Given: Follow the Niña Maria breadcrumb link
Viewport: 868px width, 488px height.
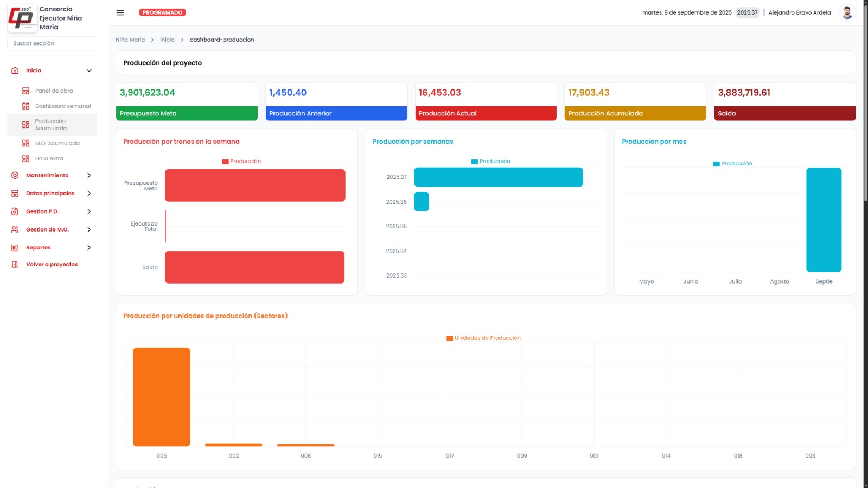Looking at the screenshot, I should (130, 40).
